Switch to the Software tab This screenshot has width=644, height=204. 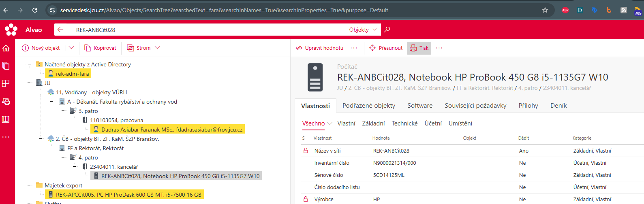[x=419, y=105]
